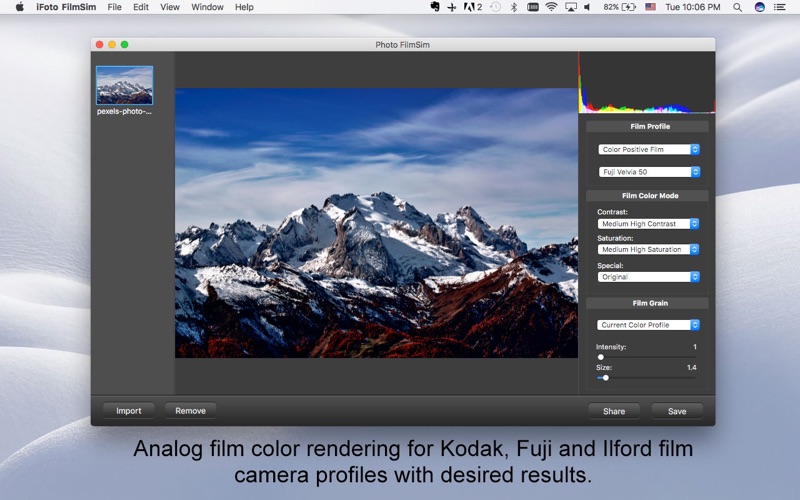This screenshot has width=800, height=500.
Task: Open the Edit menu
Action: click(141, 7)
